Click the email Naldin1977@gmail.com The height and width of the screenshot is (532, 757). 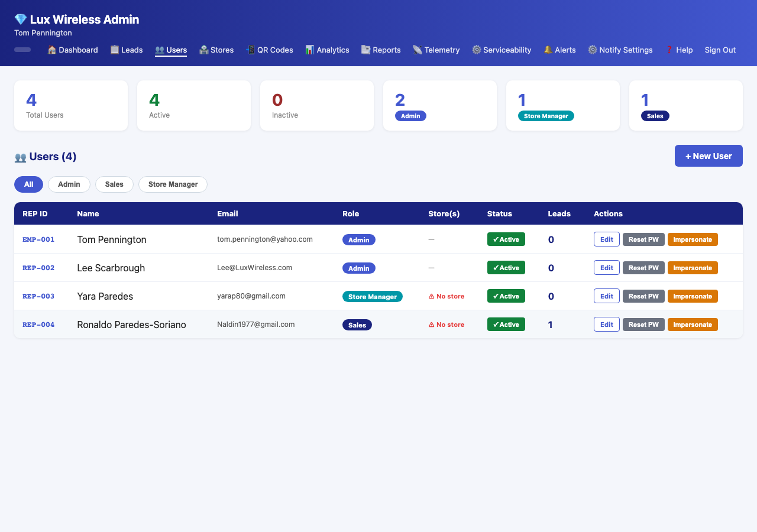[256, 325]
